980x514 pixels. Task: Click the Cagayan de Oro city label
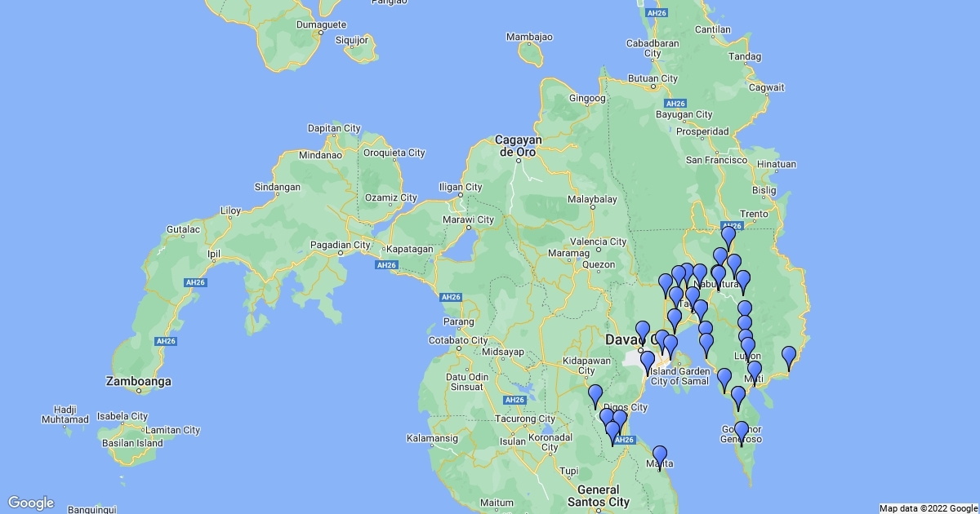click(519, 146)
